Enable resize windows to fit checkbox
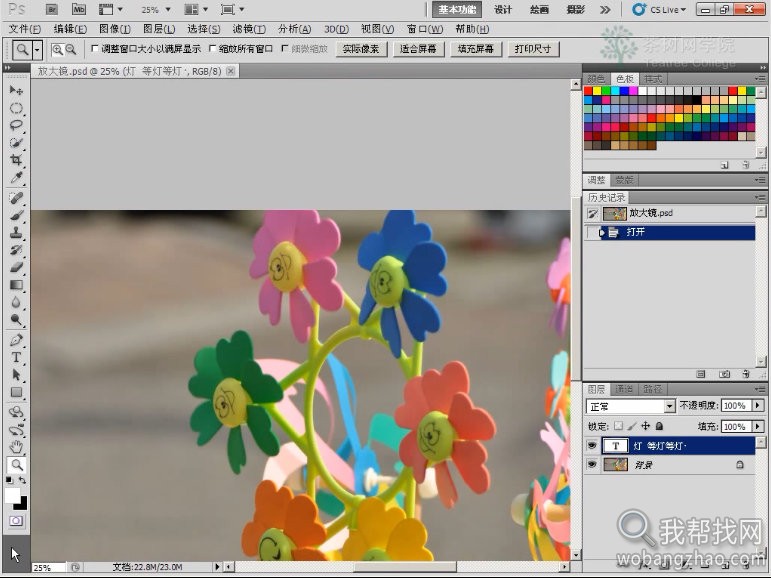Image resolution: width=771 pixels, height=578 pixels. 95,48
